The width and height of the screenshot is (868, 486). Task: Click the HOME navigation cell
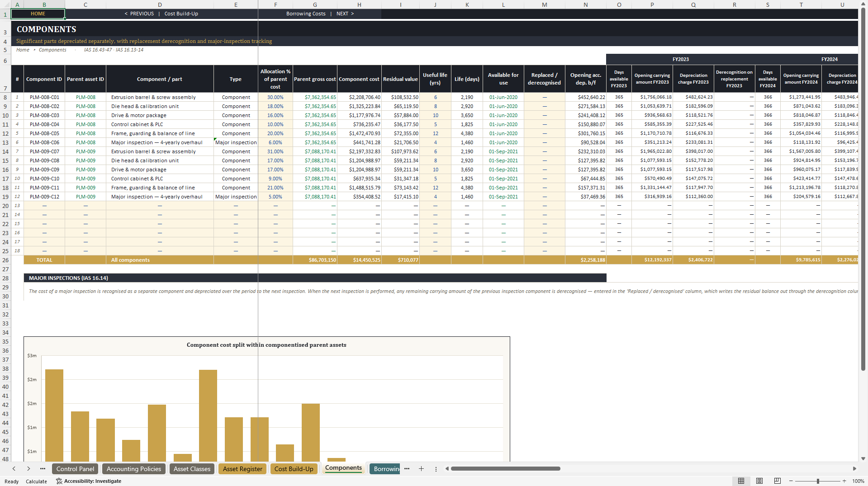click(38, 14)
